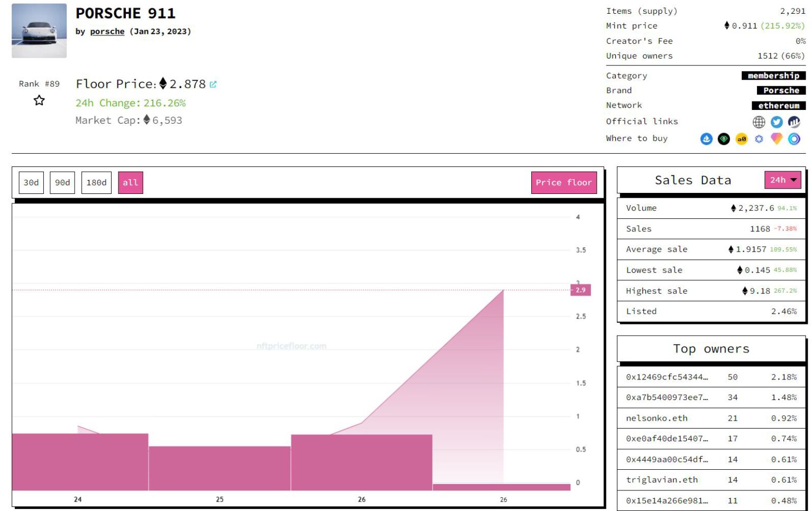
Task: Select the 180d chart range
Action: (x=96, y=183)
